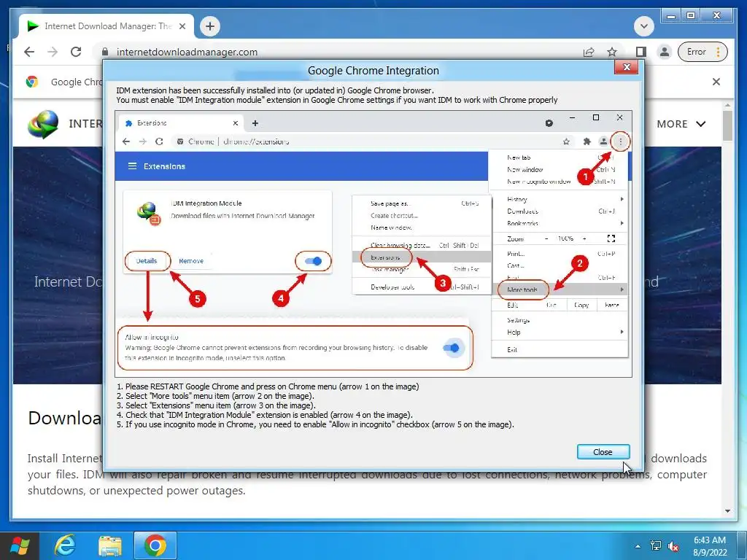Click the Chrome logo in the infobar
This screenshot has height=560, width=747.
point(32,82)
